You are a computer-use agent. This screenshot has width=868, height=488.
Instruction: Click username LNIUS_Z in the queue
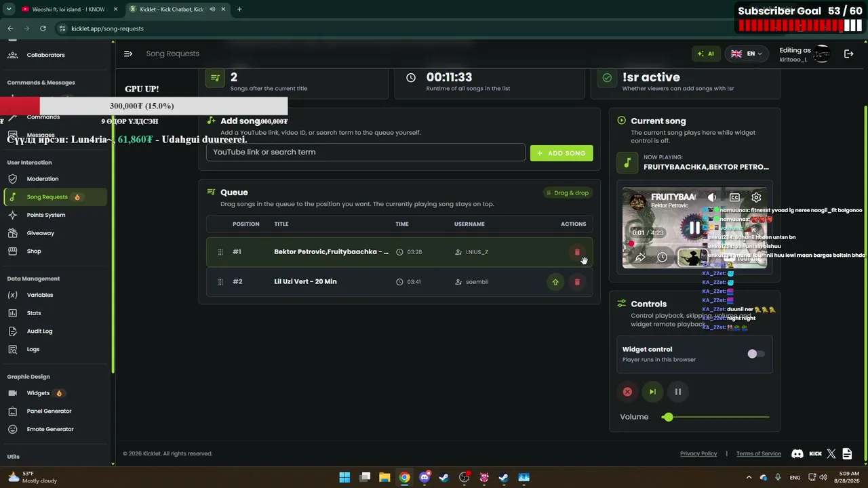pos(477,252)
